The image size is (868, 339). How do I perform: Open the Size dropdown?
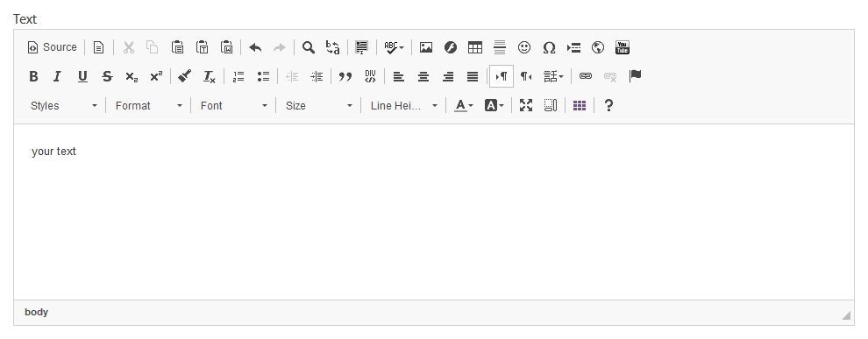coord(318,106)
